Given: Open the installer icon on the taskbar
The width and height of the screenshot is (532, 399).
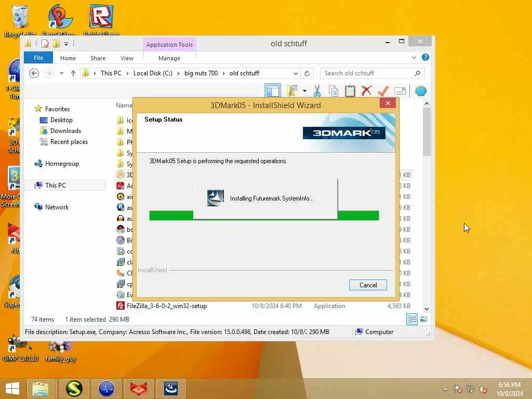Looking at the screenshot, I should point(171,389).
